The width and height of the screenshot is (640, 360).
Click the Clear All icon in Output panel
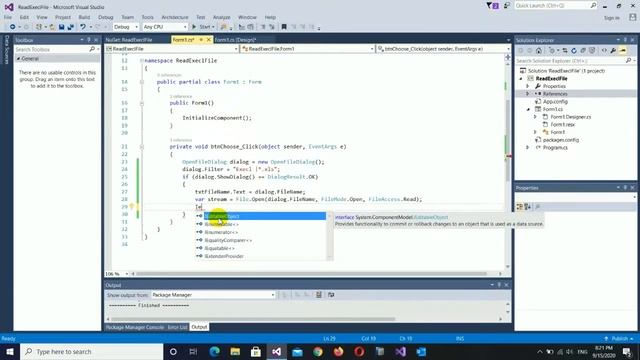point(319,295)
